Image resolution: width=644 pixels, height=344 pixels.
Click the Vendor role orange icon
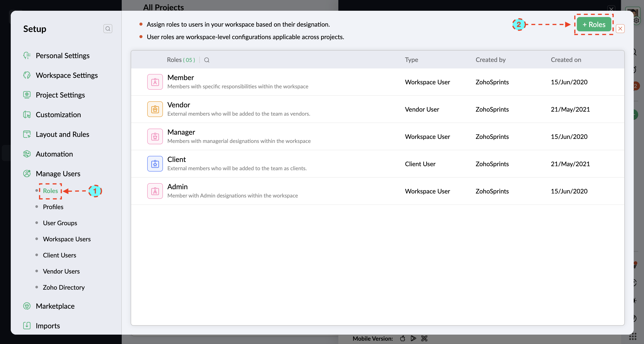click(155, 109)
